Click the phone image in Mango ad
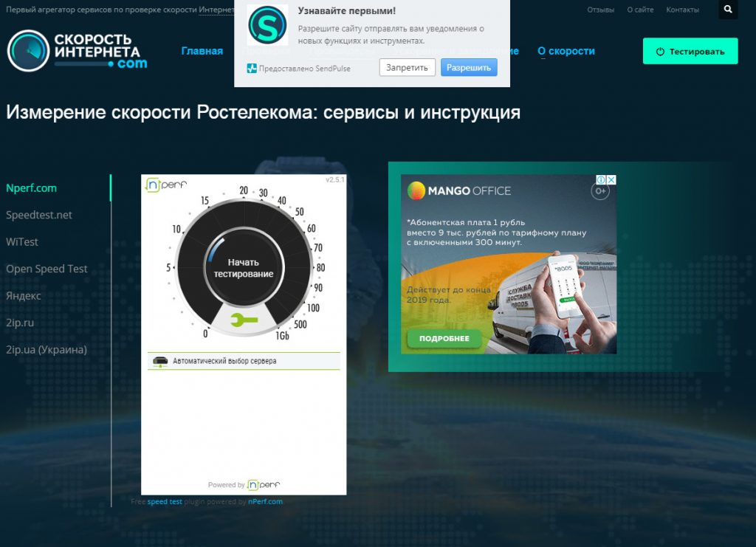Image resolution: width=756 pixels, height=547 pixels. point(565,286)
